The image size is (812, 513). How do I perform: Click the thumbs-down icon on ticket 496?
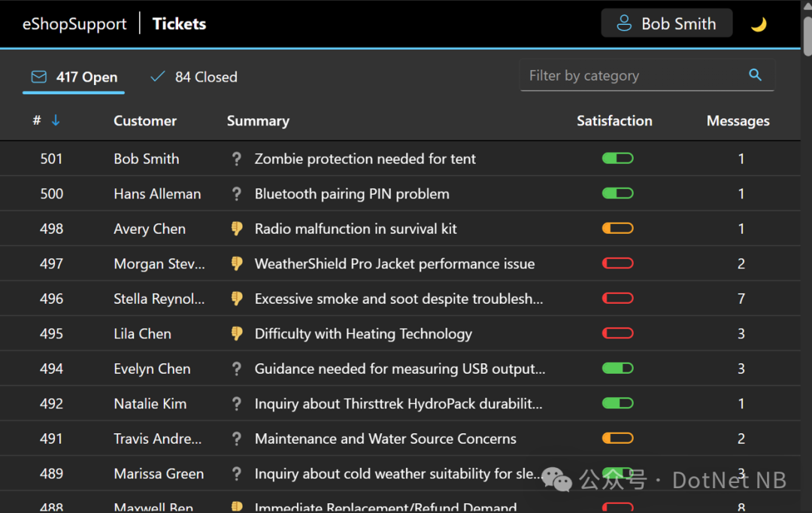pos(237,299)
